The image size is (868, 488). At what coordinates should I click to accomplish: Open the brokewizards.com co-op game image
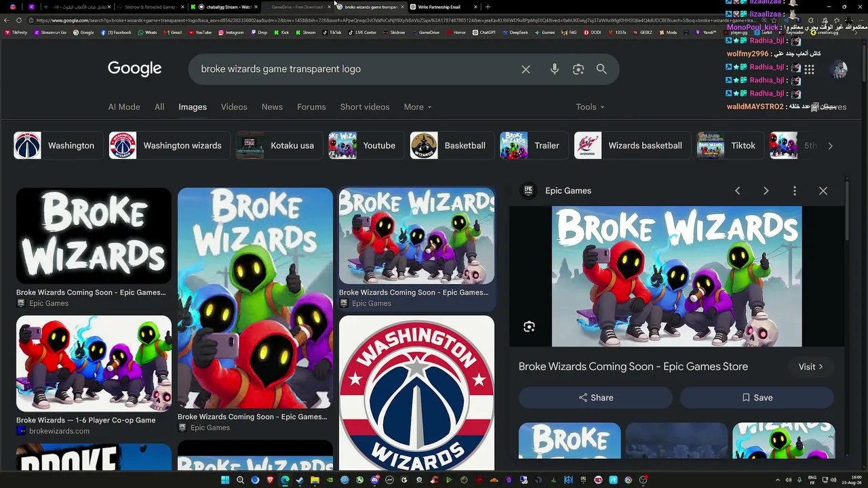(94, 363)
